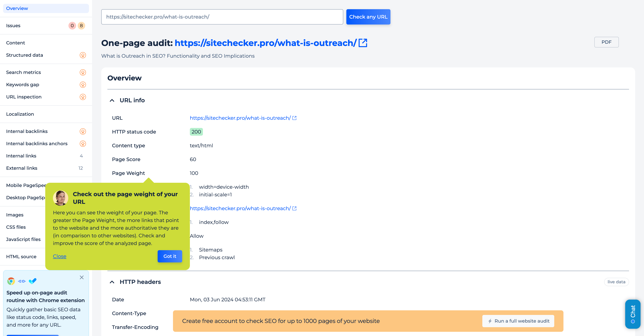The image size is (644, 336).
Task: Click external-link icon beside the second sitechecker link
Action: (x=295, y=208)
